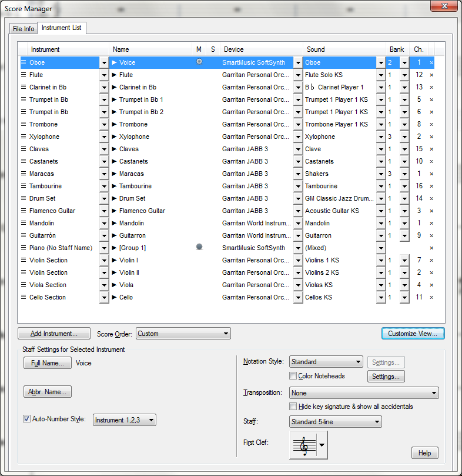Screen dimensions: 462x476
Task: Uncheck the Auto-Number Style checkbox
Action: pos(26,419)
